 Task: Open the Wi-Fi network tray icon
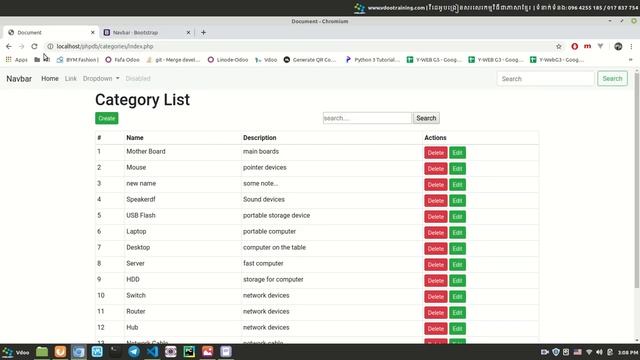(589, 352)
